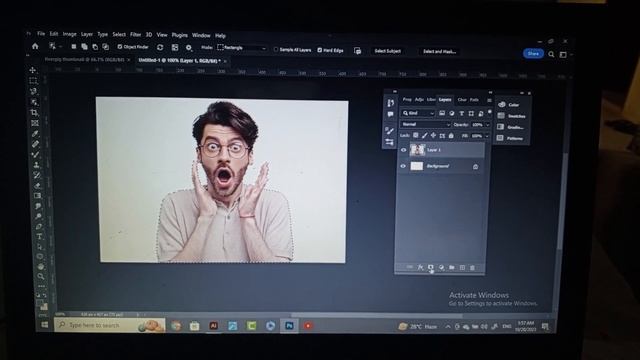The width and height of the screenshot is (640, 360).
Task: Filter layers by pixel layers
Action: click(x=442, y=113)
